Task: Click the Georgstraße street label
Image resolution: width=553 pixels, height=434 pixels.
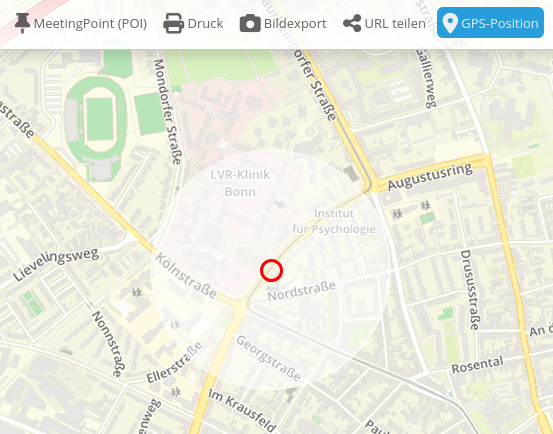Action: coord(268,358)
